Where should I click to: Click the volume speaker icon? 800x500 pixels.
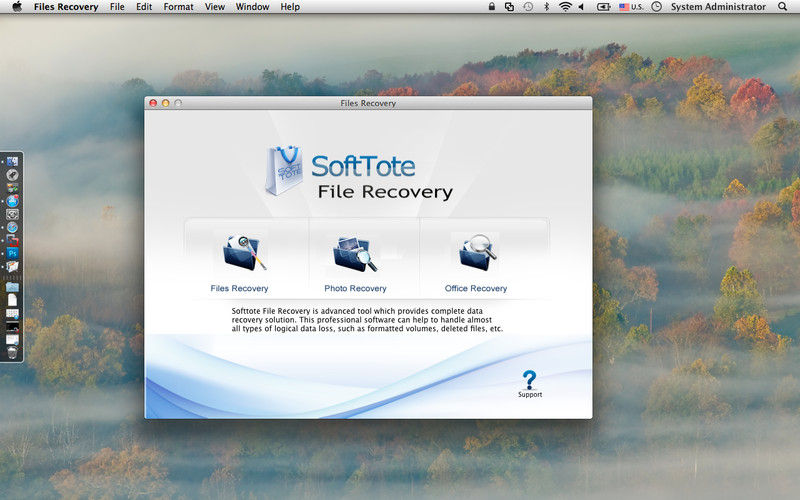(581, 7)
